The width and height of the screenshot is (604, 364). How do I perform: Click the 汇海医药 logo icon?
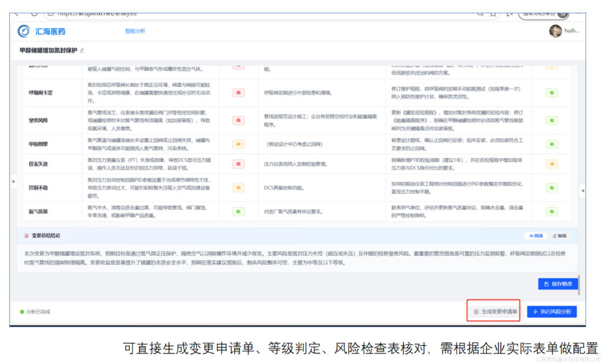pos(24,31)
